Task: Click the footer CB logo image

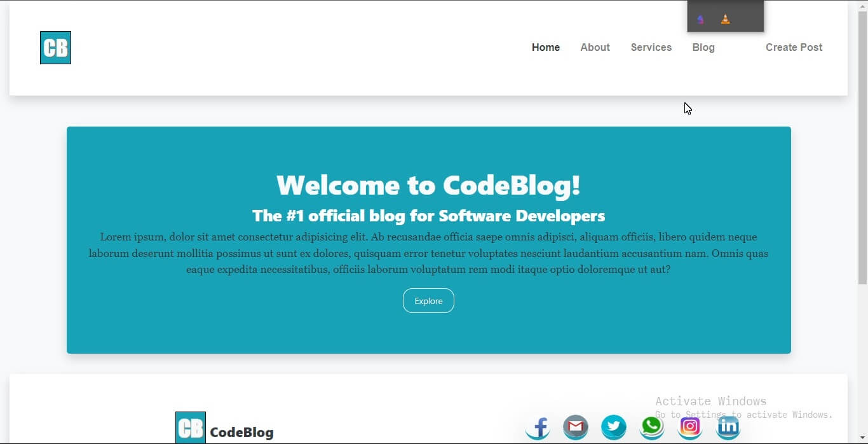Action: click(191, 427)
